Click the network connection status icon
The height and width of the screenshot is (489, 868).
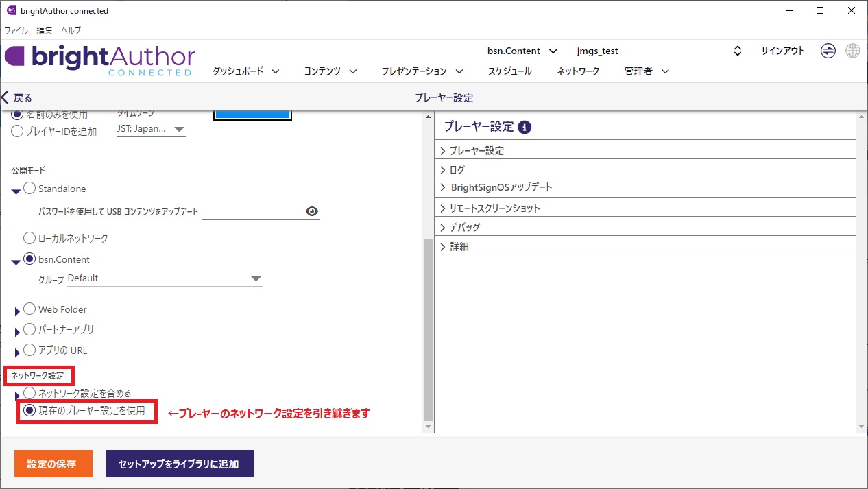tap(828, 51)
